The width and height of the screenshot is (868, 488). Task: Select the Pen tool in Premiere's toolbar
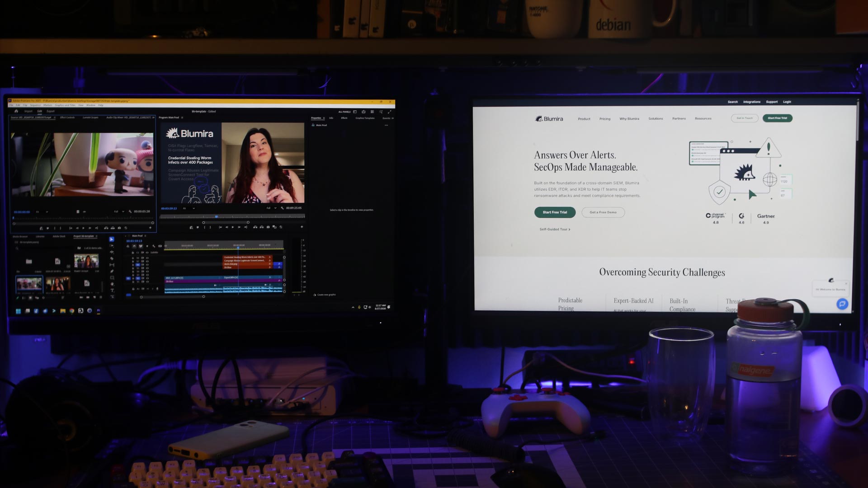[x=112, y=271]
